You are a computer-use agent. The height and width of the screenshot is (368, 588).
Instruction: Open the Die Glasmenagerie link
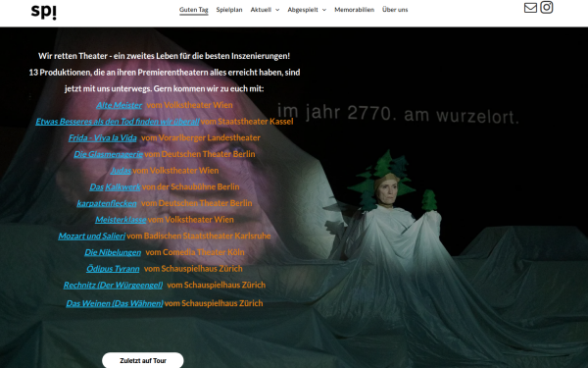click(x=109, y=154)
